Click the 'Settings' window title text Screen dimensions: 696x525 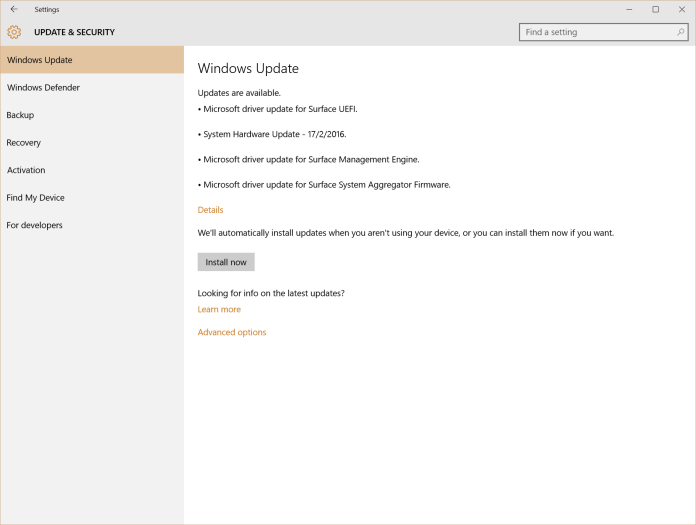tap(47, 9)
